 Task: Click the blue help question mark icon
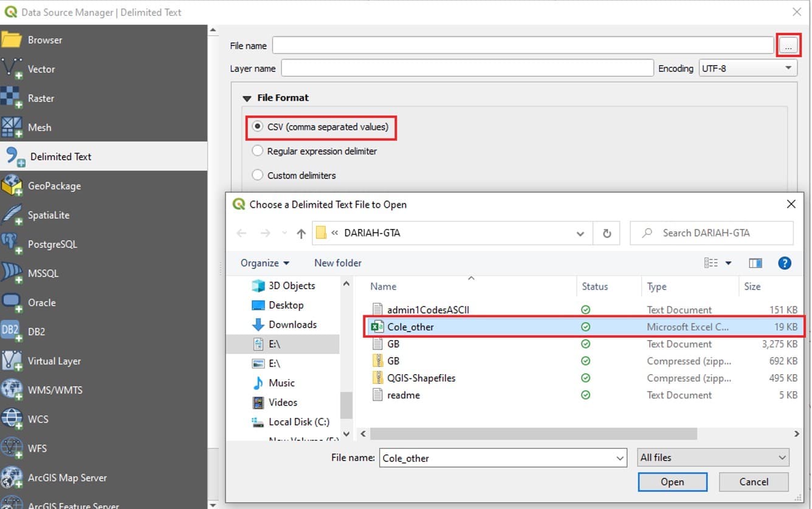tap(785, 263)
